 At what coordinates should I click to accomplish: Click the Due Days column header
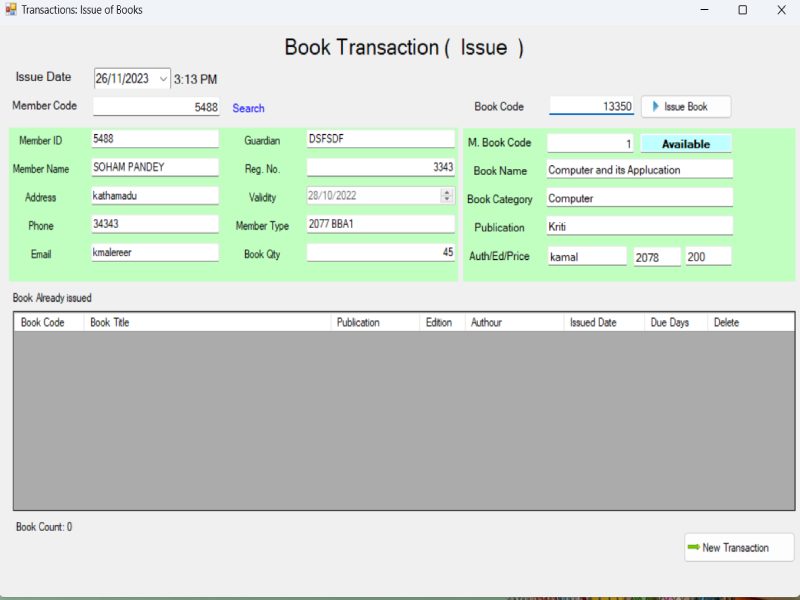click(x=675, y=322)
